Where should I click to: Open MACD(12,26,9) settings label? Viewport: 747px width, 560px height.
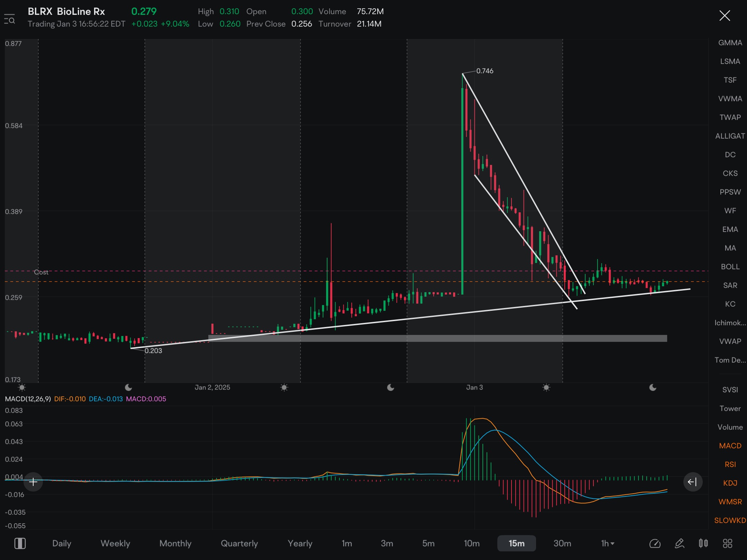tap(28, 399)
